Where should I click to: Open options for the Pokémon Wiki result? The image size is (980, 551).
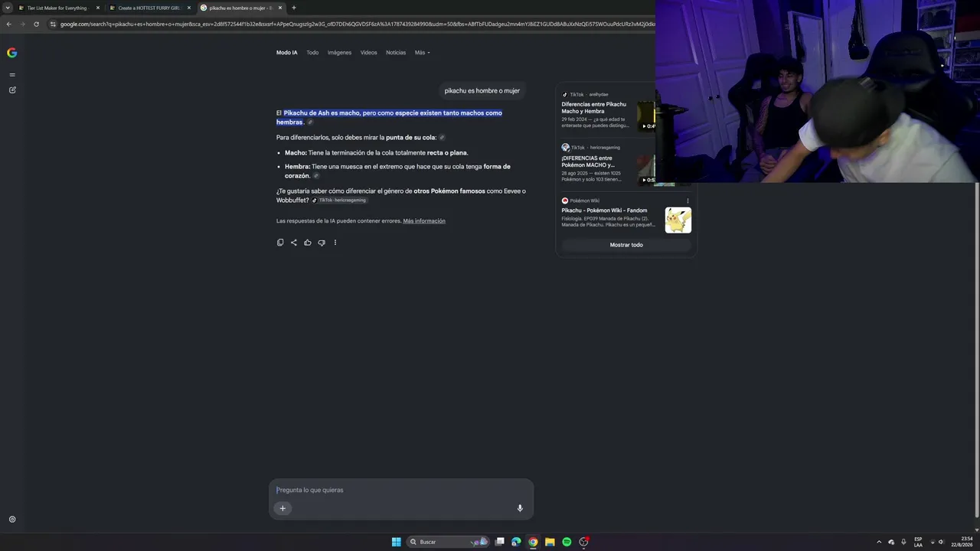[x=688, y=201]
